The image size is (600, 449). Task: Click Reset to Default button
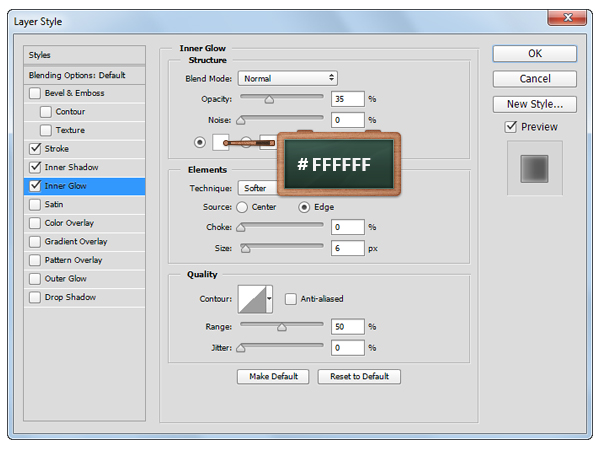359,377
